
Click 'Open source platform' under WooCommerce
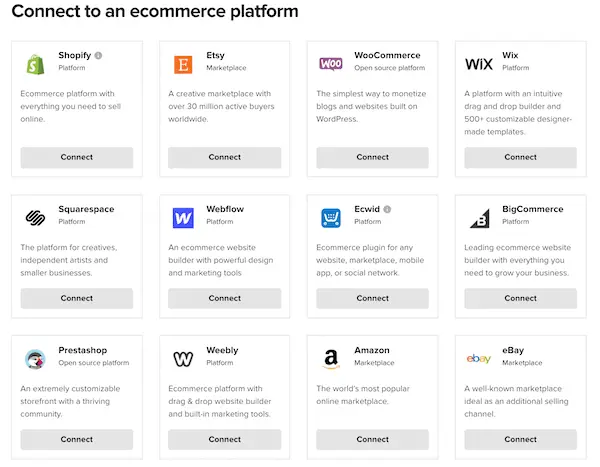tap(390, 68)
